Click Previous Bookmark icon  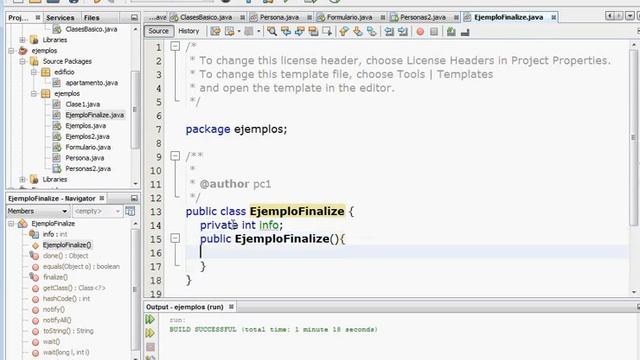(344, 31)
